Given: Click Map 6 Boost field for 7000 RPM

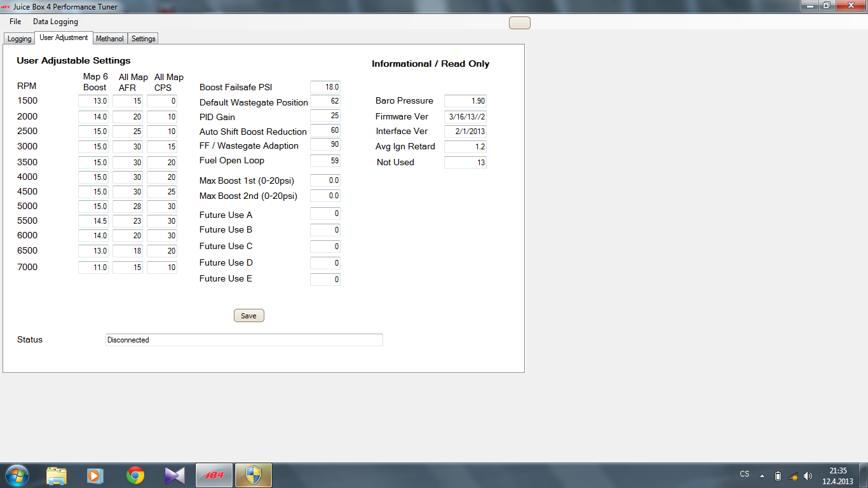Looking at the screenshot, I should [93, 268].
